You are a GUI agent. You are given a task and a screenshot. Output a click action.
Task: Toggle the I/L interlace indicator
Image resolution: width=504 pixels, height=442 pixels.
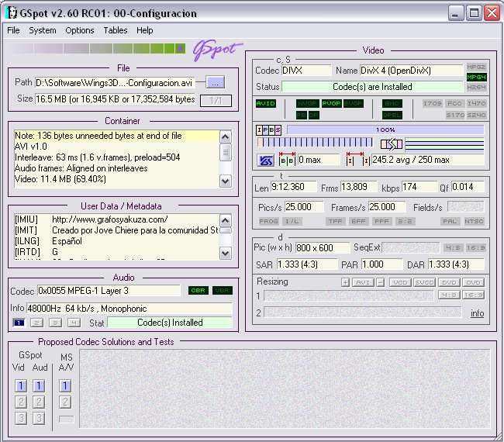(x=292, y=222)
